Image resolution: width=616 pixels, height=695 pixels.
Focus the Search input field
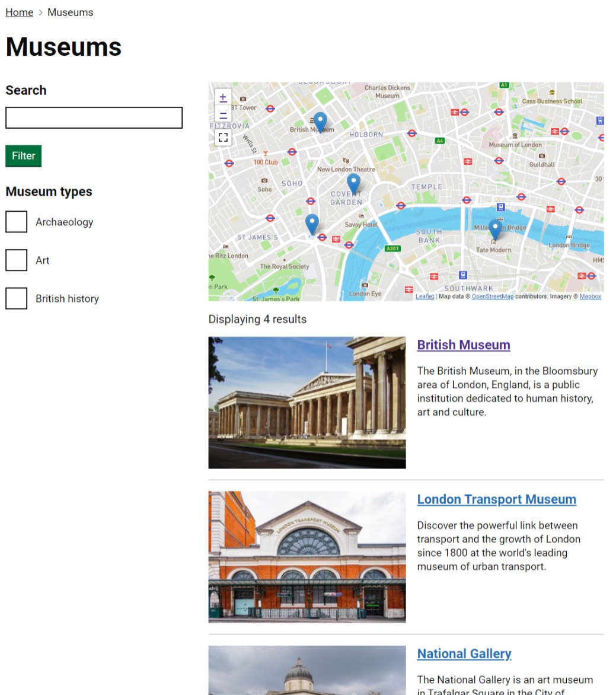[x=94, y=117]
